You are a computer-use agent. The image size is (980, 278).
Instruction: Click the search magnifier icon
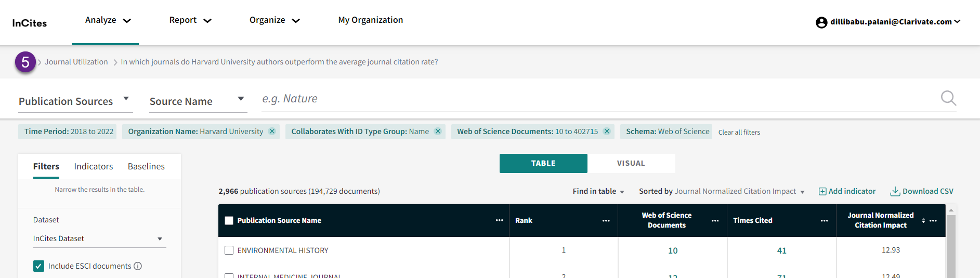tap(948, 98)
